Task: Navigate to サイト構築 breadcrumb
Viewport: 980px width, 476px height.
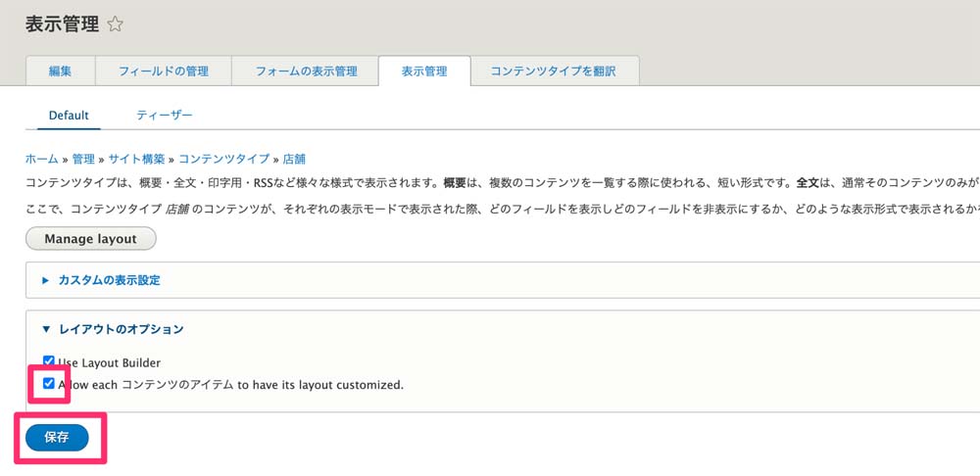Action: coord(136,159)
